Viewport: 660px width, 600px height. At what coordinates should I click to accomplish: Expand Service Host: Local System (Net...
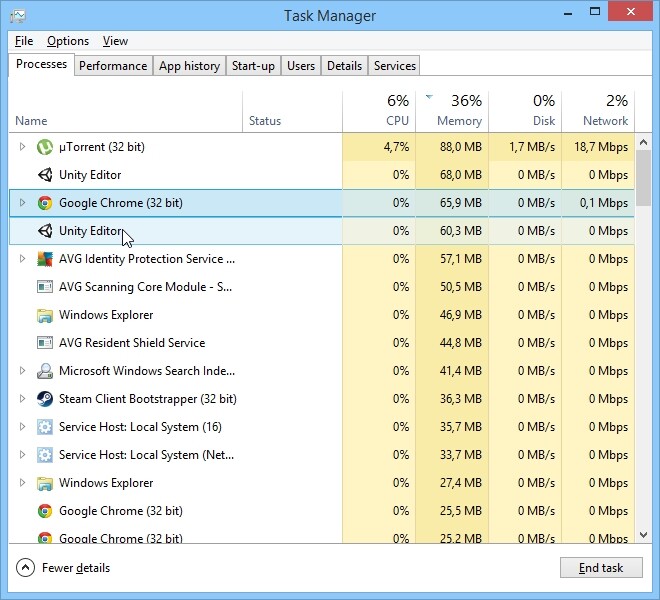22,454
